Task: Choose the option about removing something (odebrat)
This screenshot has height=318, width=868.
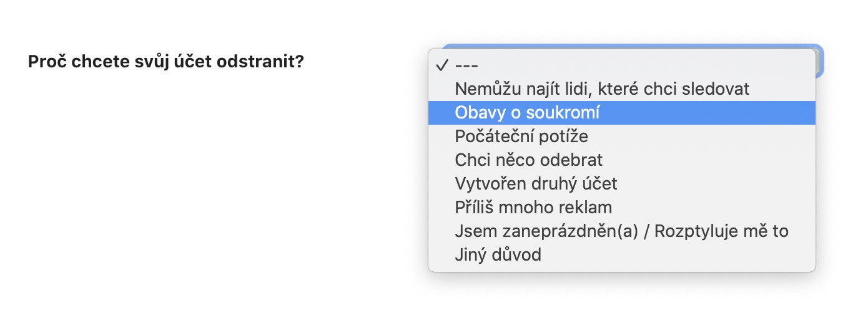Action: coord(529,160)
